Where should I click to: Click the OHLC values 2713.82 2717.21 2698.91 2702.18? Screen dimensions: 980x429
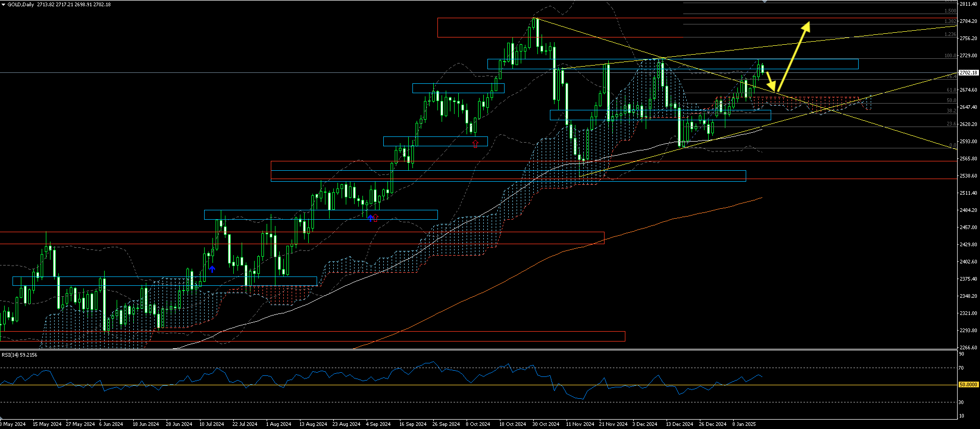(74, 4)
